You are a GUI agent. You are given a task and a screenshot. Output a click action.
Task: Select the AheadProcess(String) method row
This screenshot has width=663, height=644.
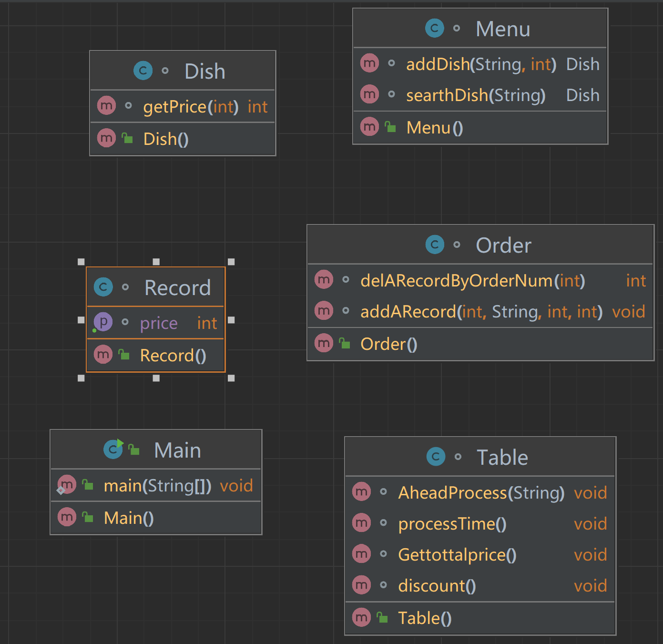click(x=481, y=493)
